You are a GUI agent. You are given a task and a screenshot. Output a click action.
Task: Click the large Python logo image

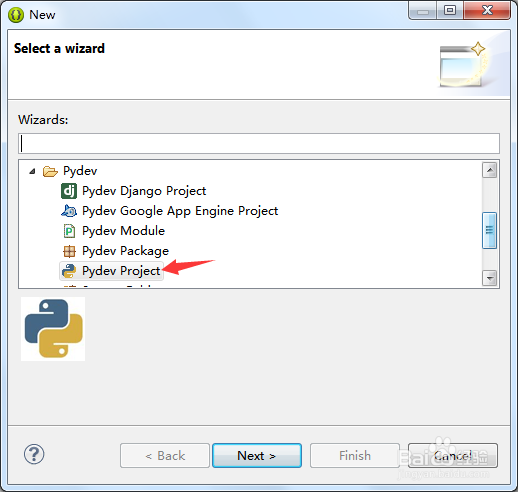click(x=53, y=329)
